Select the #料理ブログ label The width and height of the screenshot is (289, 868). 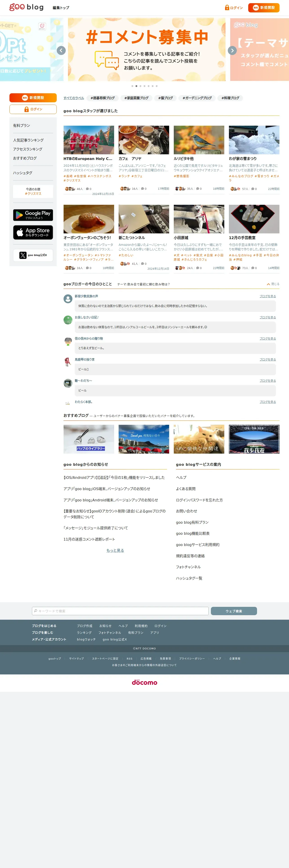pos(230,98)
